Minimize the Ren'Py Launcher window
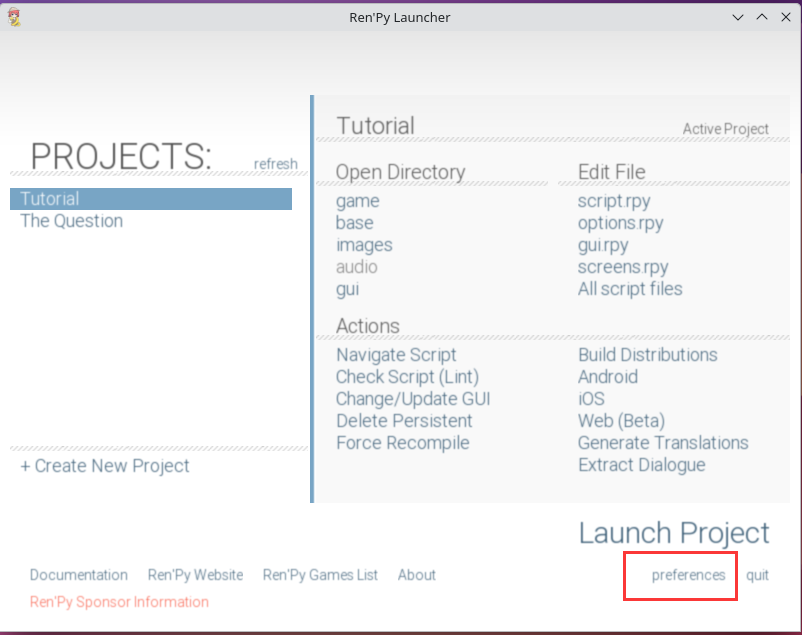The width and height of the screenshot is (802, 635). click(x=738, y=17)
